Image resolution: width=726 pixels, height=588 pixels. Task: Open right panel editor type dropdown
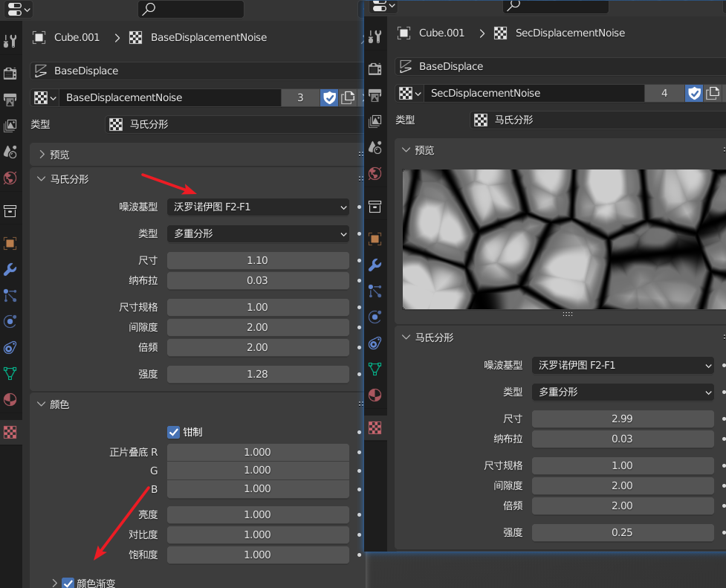click(384, 5)
